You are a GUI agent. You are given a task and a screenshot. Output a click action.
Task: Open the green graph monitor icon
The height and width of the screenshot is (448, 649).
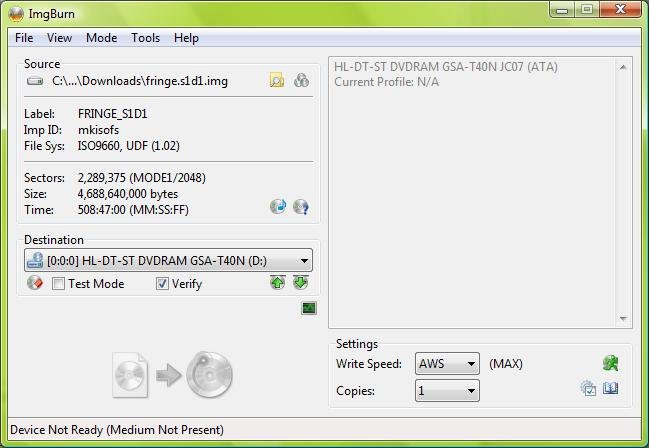(x=309, y=308)
